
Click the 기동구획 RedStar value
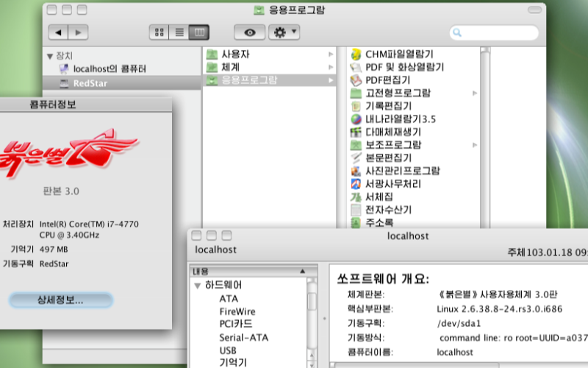point(54,264)
